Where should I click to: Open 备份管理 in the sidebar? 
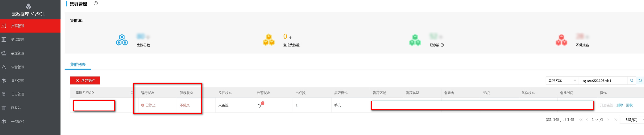[x=18, y=81]
